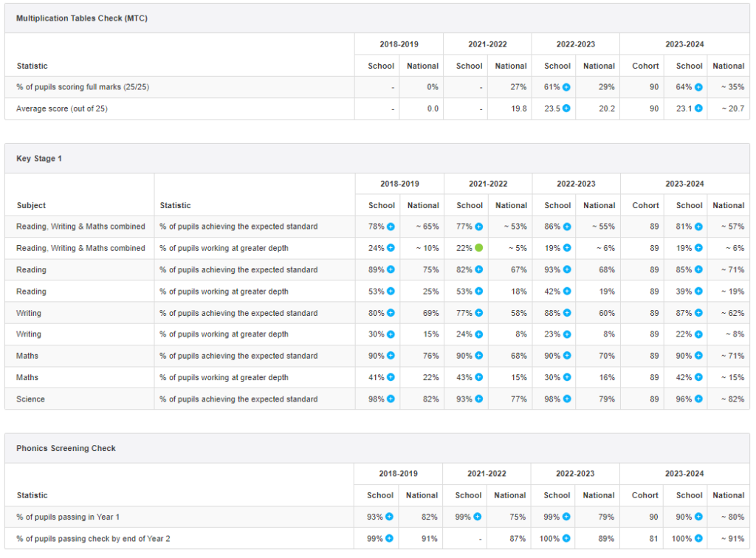Click the '~ 91%' national Phonics value
This screenshot has height=558, width=756.
(733, 538)
